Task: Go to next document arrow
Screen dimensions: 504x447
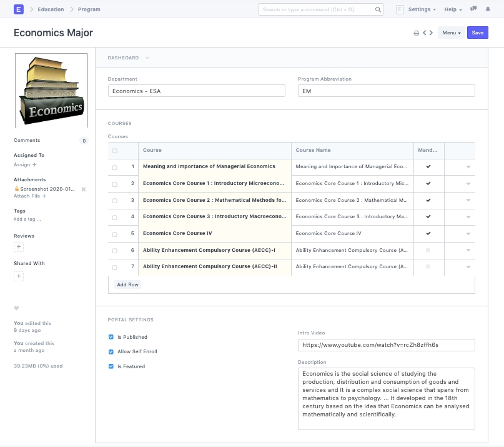Action: pyautogui.click(x=431, y=33)
